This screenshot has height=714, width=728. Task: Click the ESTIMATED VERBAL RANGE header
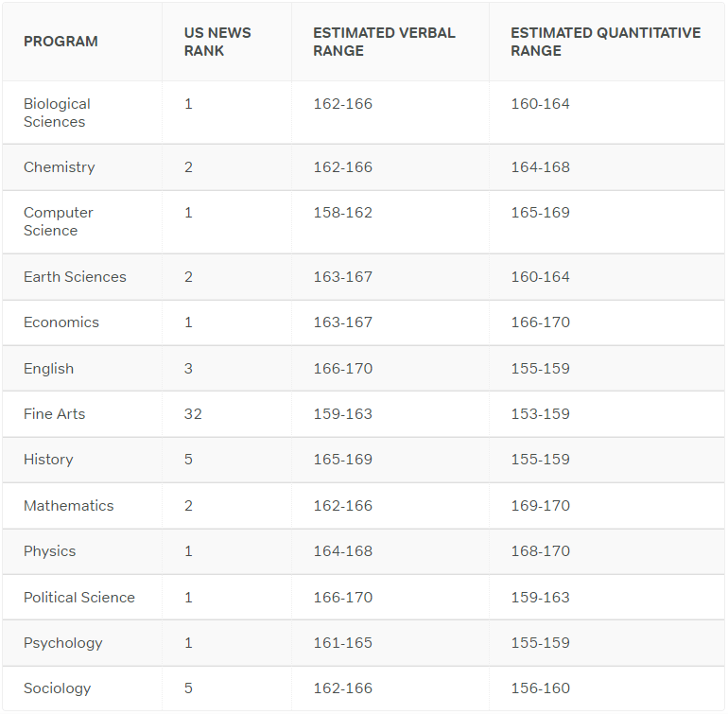coord(384,42)
